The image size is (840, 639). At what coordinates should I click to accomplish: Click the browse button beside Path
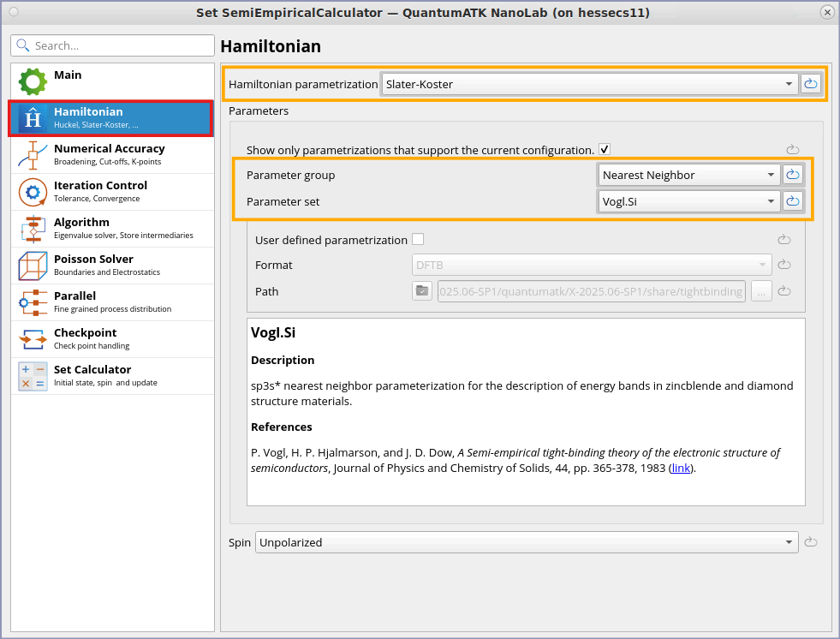(x=761, y=291)
